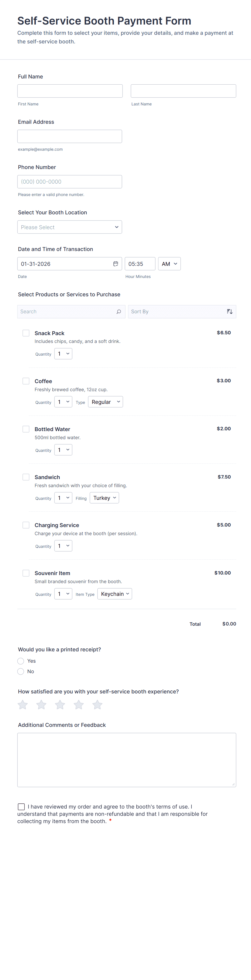Open Souvenir Item Type dropdown
Screen dimensions: 251x980
(x=114, y=594)
